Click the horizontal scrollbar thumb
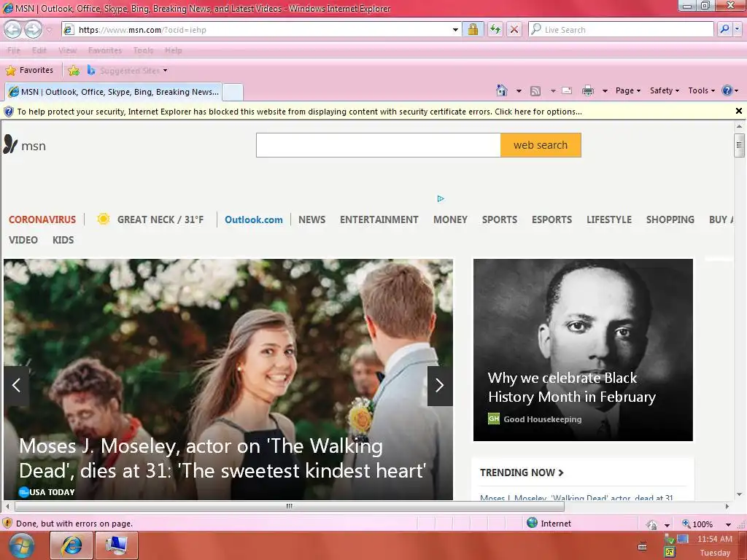This screenshot has height=560, width=747. (x=289, y=506)
